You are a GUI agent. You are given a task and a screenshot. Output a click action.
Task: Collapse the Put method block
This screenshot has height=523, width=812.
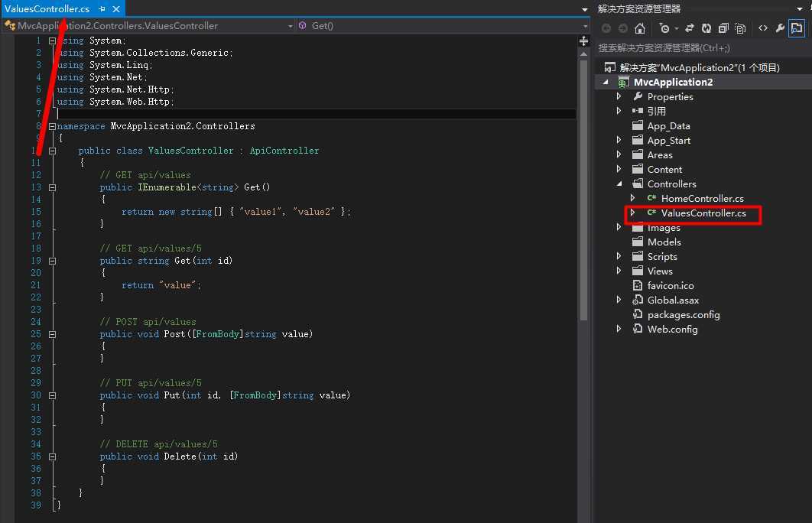52,395
